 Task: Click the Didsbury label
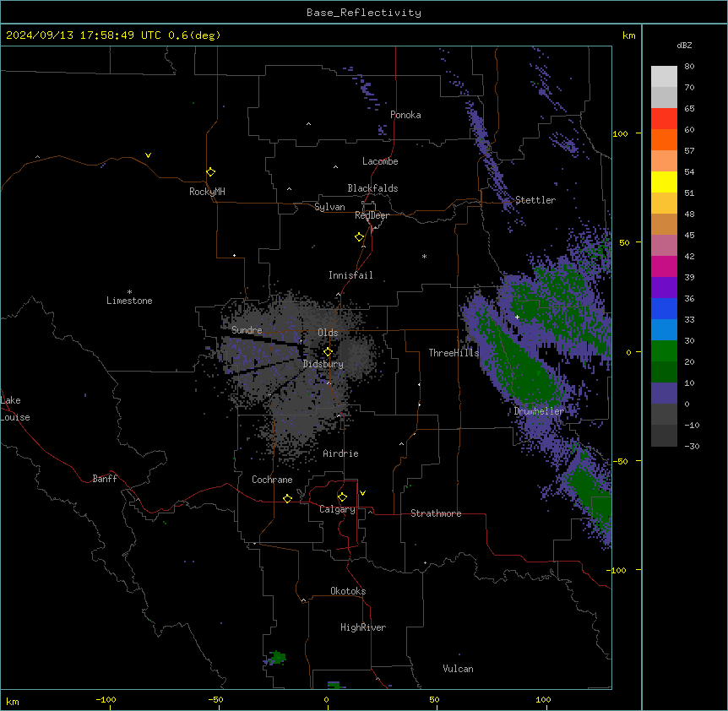click(323, 364)
